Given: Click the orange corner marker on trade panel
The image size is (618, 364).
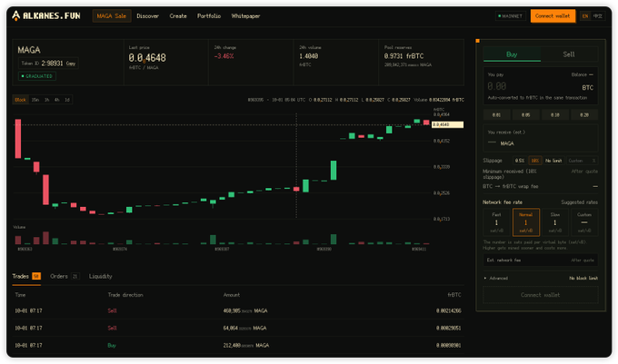Looking at the screenshot, I should (478, 41).
